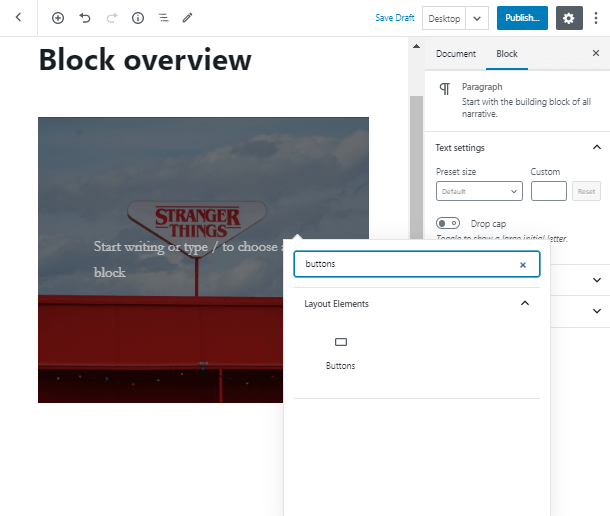Toggle settings sidebar gear button

click(569, 18)
